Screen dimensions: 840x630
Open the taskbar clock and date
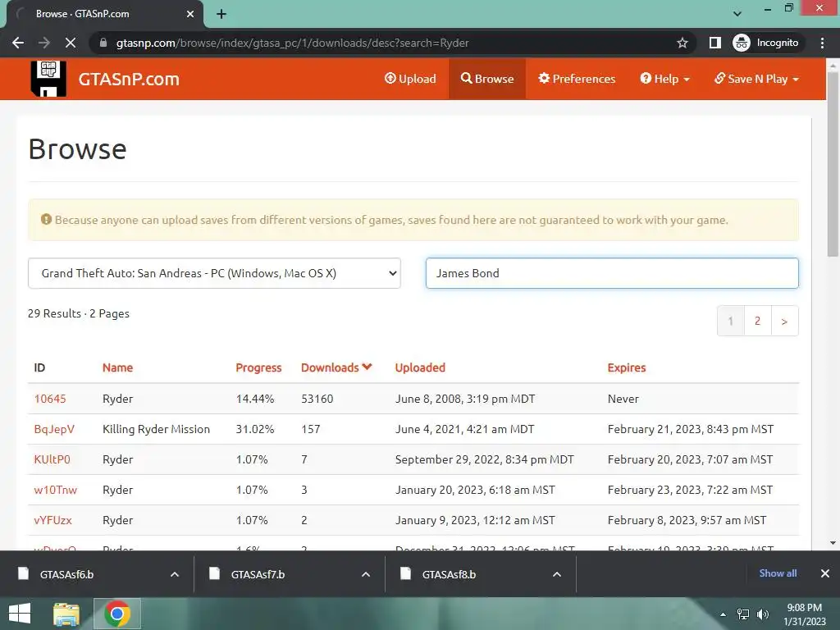pos(805,614)
